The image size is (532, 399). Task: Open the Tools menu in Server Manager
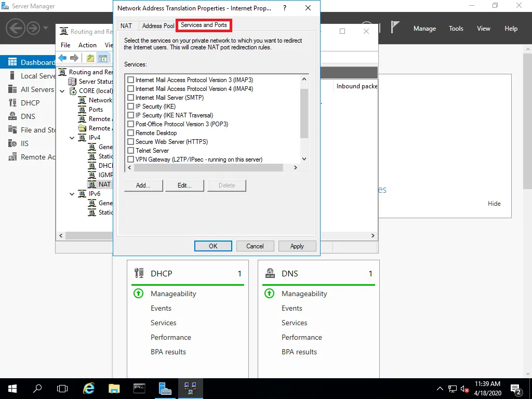pos(456,29)
